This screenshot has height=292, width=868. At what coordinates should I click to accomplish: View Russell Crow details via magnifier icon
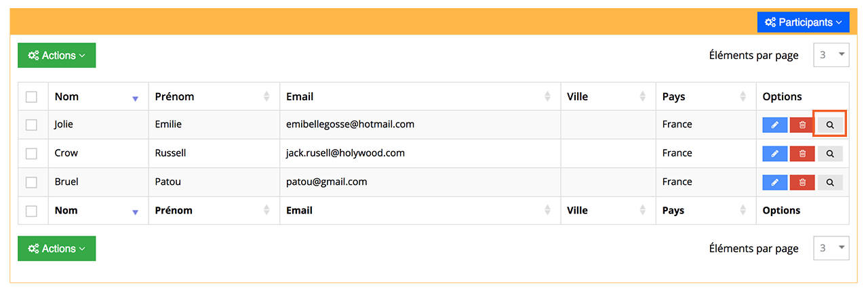pyautogui.click(x=830, y=154)
